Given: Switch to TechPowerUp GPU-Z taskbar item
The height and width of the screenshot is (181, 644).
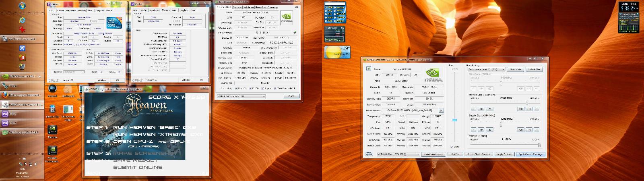Looking at the screenshot, I should pyautogui.click(x=22, y=132).
